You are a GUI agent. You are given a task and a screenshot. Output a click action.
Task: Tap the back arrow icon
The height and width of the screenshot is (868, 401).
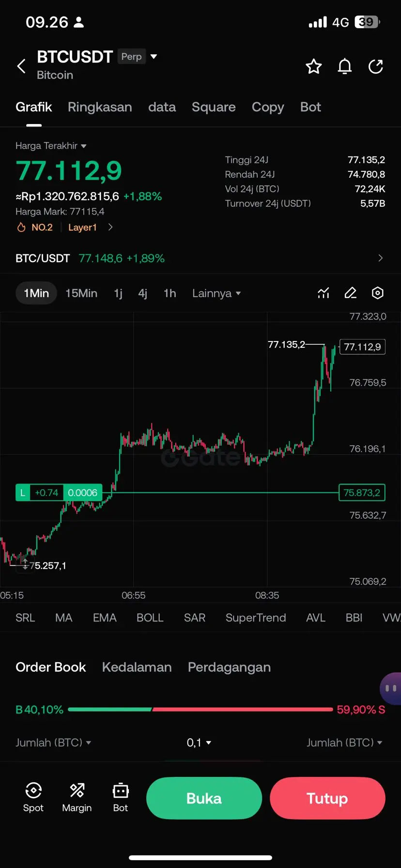click(21, 66)
